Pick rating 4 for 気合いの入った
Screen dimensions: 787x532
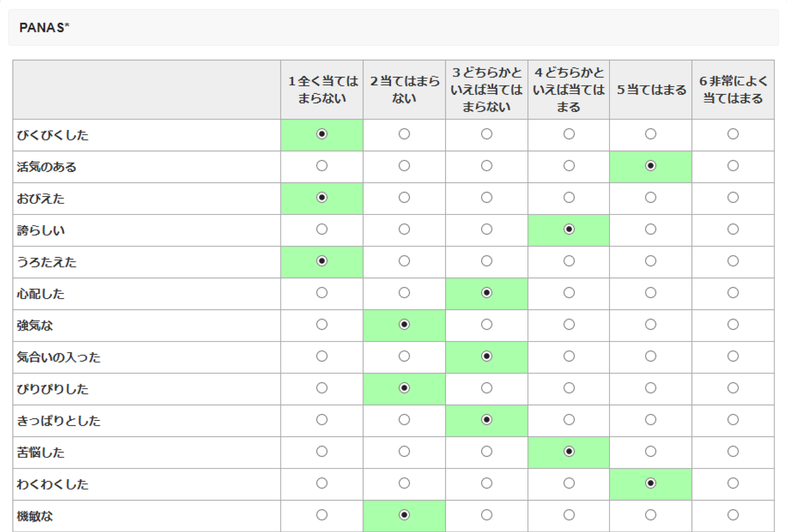pyautogui.click(x=569, y=356)
